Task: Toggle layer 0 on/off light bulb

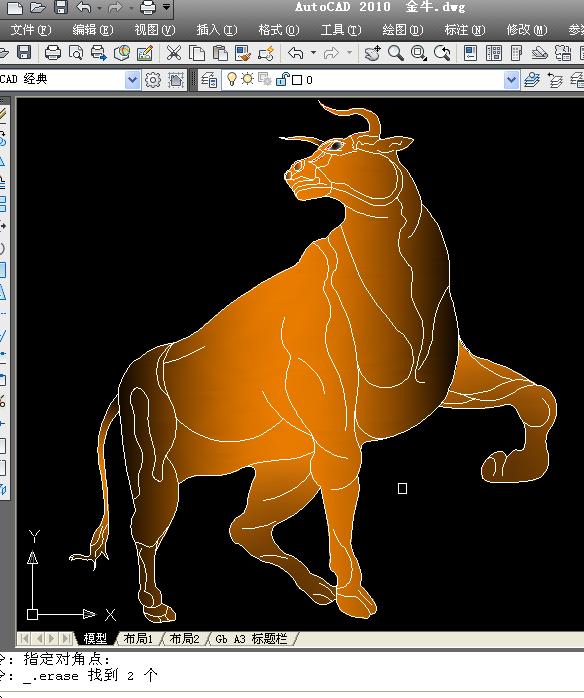Action: [x=231, y=79]
